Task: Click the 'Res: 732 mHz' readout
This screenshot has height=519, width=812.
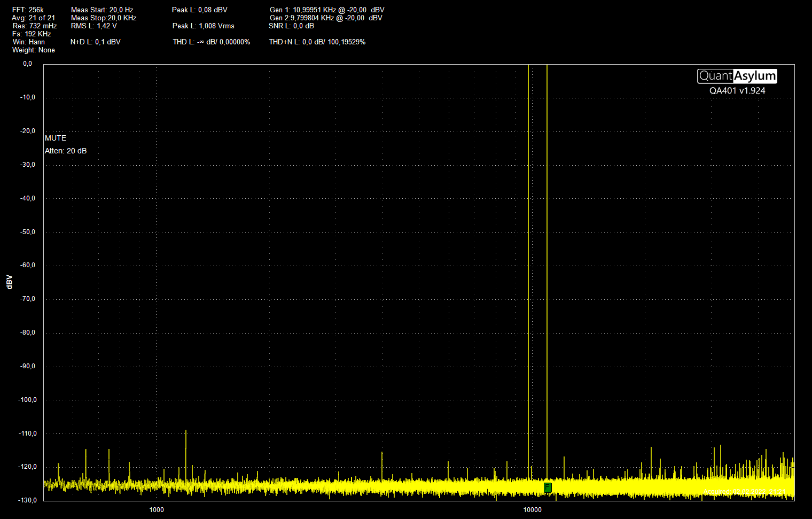Action: point(35,26)
